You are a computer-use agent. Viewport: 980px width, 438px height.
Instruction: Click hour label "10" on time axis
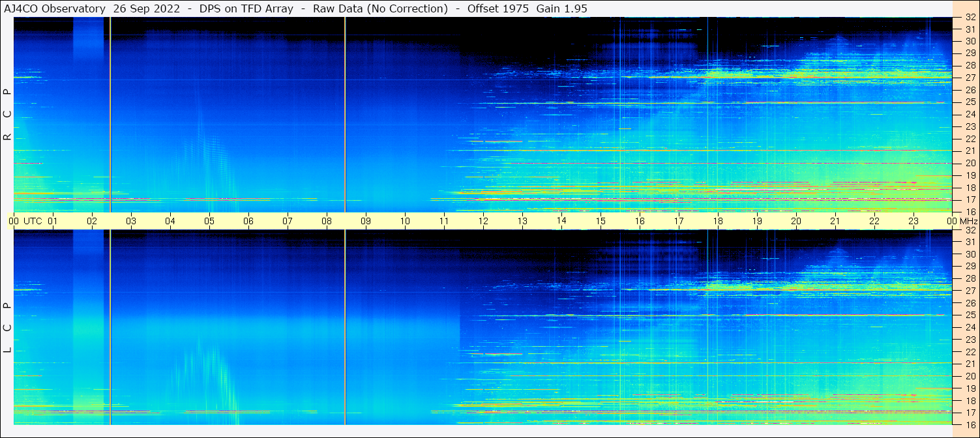point(405,221)
